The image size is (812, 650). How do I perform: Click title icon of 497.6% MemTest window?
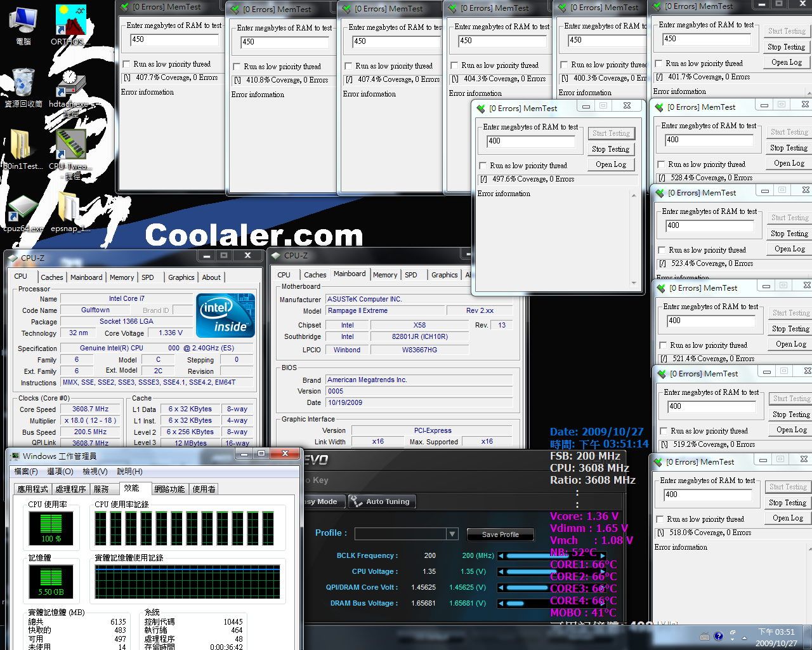point(482,109)
